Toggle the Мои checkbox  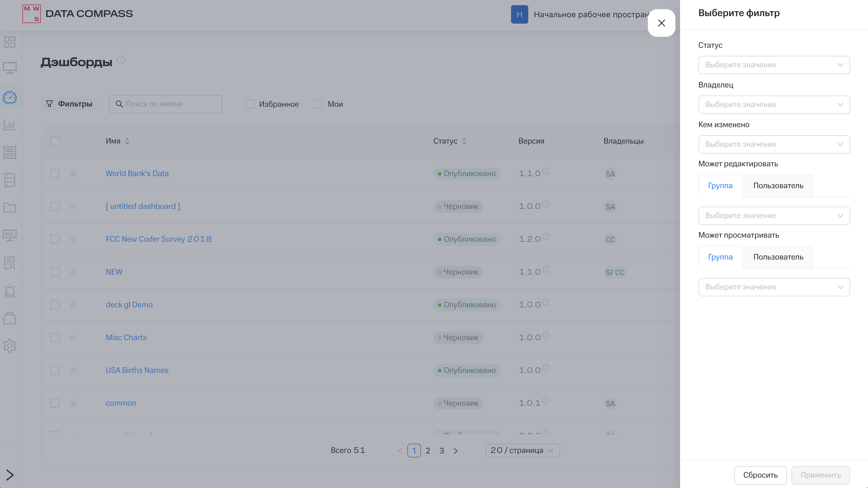318,104
